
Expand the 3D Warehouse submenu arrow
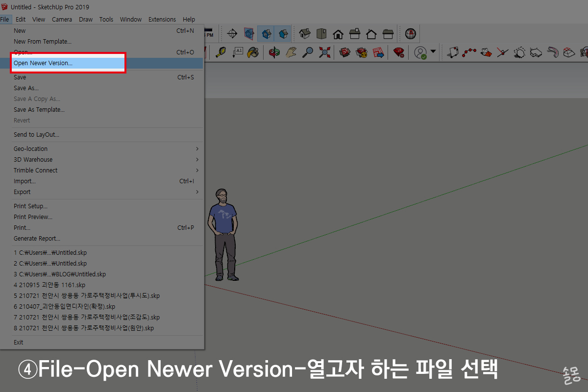[197, 159]
